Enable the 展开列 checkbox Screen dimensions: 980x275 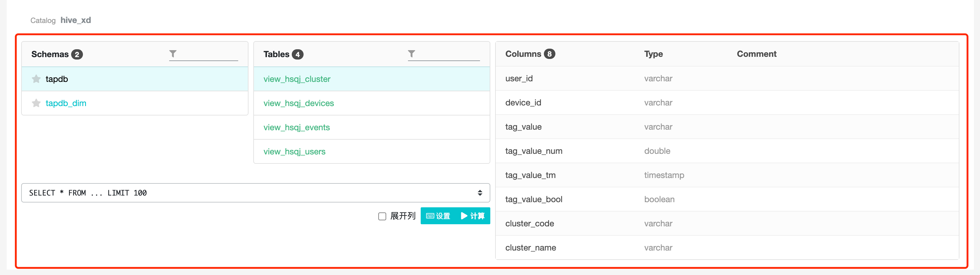[382, 216]
